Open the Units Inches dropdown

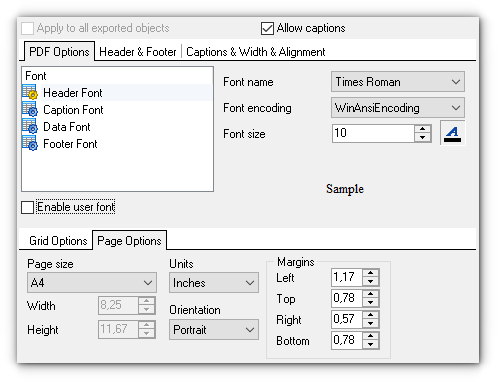(214, 283)
